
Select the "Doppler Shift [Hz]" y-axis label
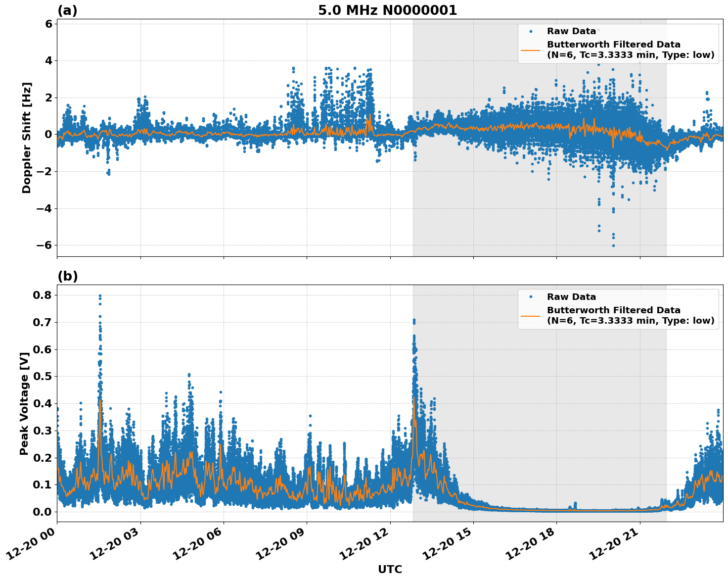tap(27, 138)
